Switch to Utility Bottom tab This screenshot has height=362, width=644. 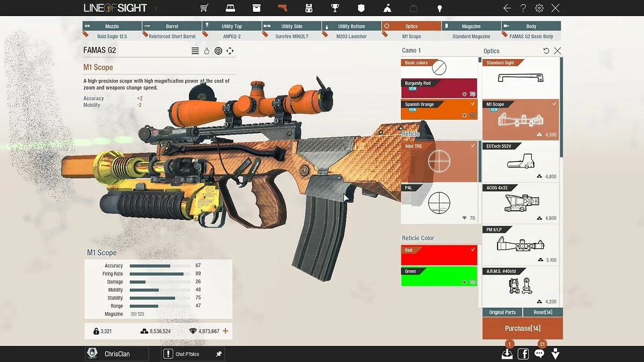(x=352, y=26)
